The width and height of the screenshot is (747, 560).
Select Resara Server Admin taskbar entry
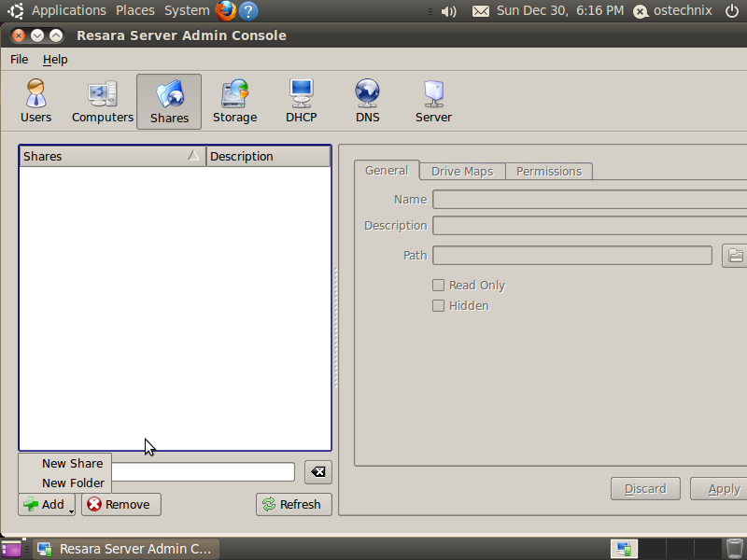pyautogui.click(x=126, y=549)
